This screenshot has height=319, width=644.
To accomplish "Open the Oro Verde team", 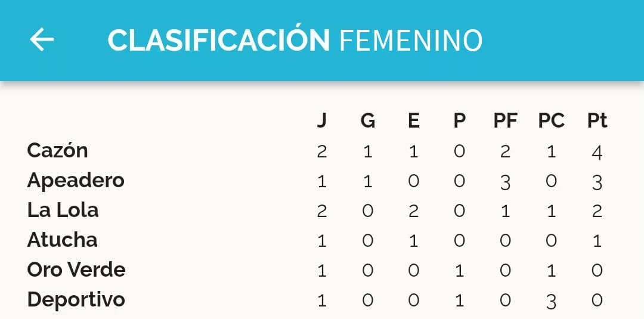I will tap(76, 270).
